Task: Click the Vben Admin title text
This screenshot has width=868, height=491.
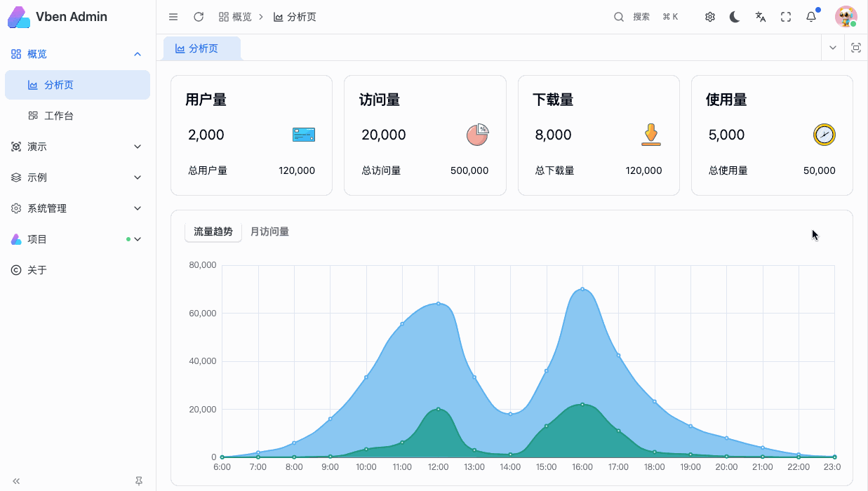Action: (x=72, y=17)
